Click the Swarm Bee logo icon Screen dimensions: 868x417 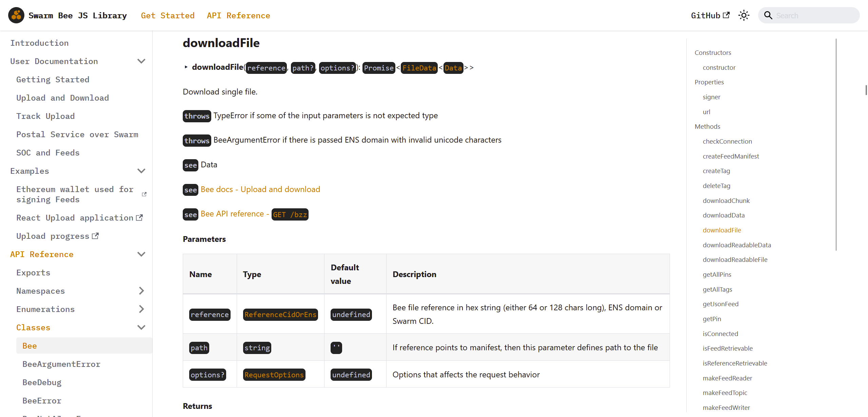click(16, 15)
